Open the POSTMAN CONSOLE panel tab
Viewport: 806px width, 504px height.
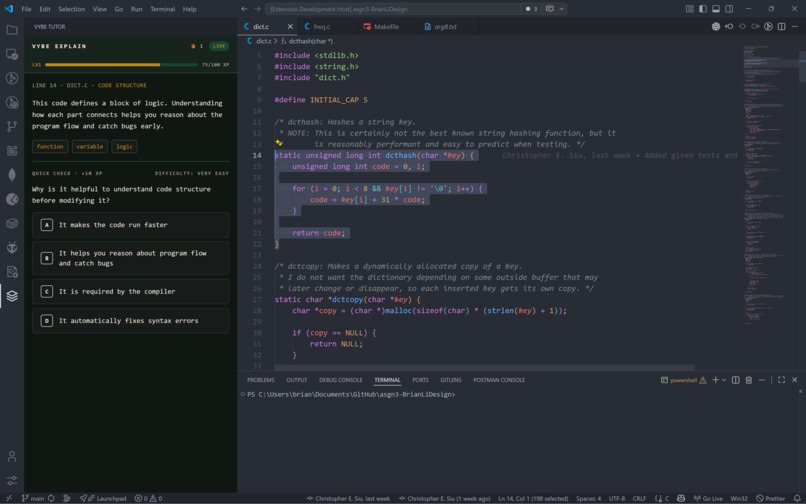click(x=499, y=380)
